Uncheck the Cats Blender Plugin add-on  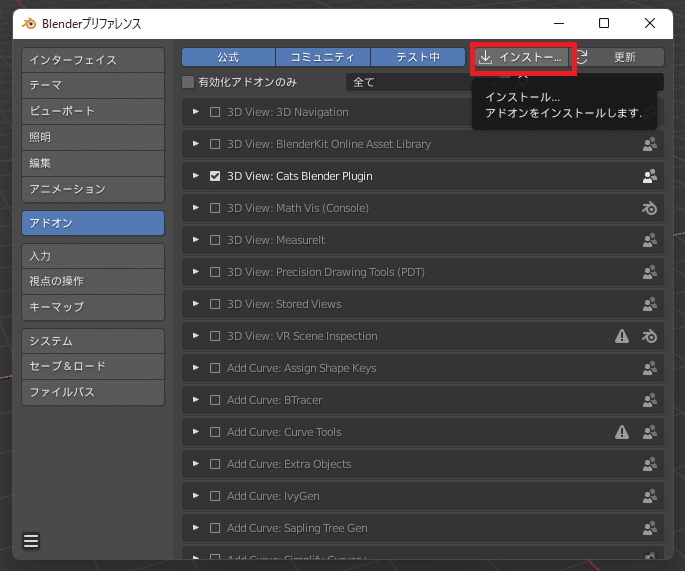click(214, 176)
